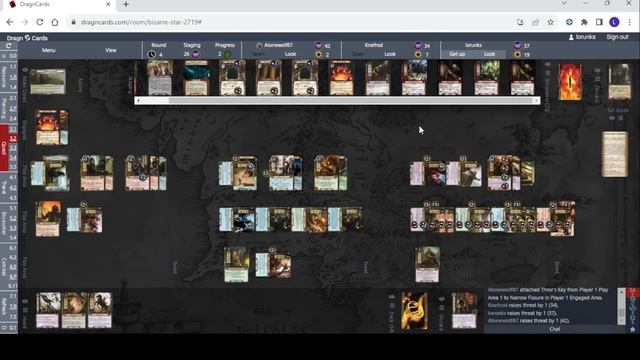Select the Refresh phase in sidebar
The width and height of the screenshot is (640, 360).
[4, 306]
